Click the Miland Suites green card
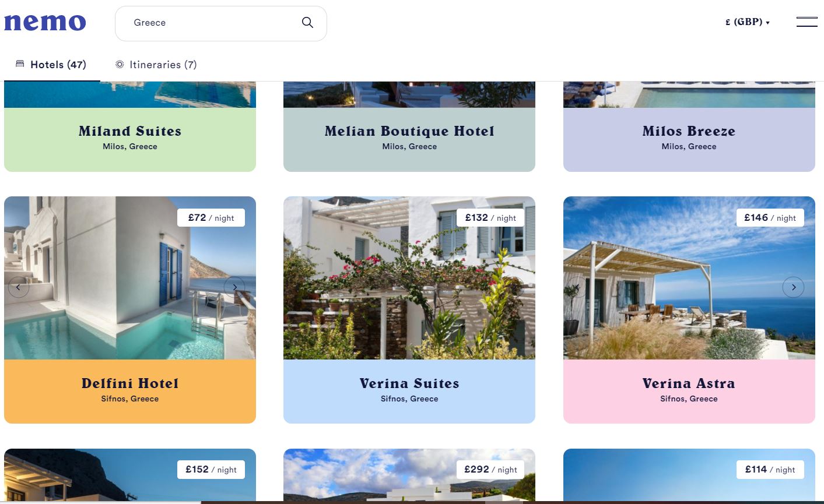824x504 pixels. coord(130,140)
